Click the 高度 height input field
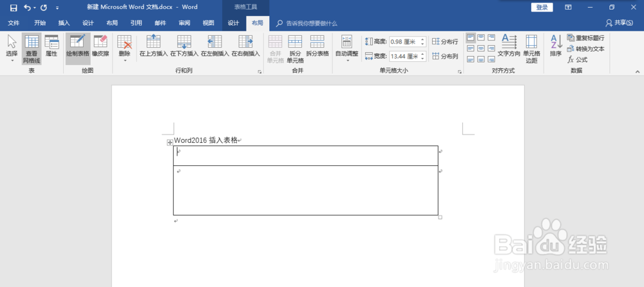The image size is (644, 287). tap(404, 41)
